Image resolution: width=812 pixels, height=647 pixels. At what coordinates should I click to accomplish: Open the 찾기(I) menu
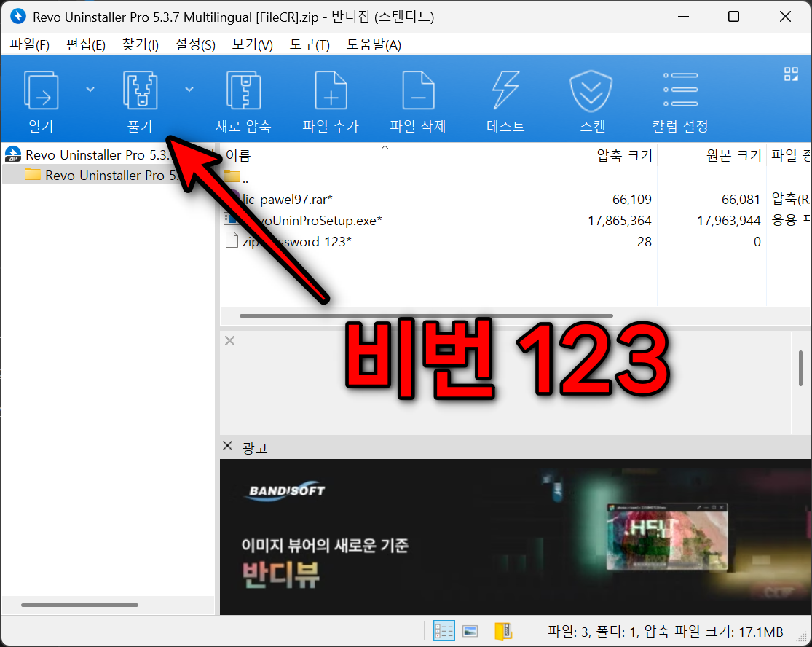pyautogui.click(x=140, y=44)
